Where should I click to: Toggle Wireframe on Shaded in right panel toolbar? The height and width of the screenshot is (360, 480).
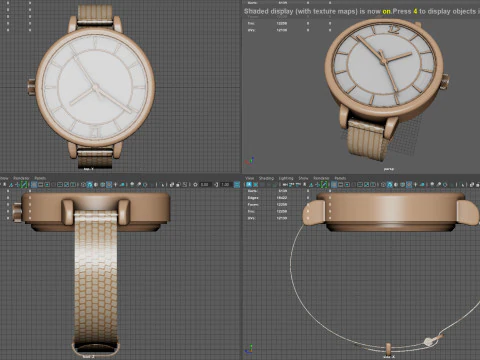[402, 184]
